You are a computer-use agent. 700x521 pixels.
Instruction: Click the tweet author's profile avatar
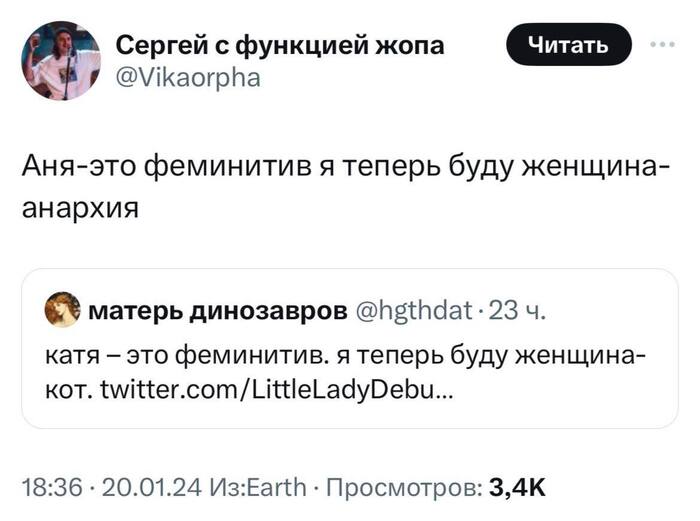coord(61,61)
